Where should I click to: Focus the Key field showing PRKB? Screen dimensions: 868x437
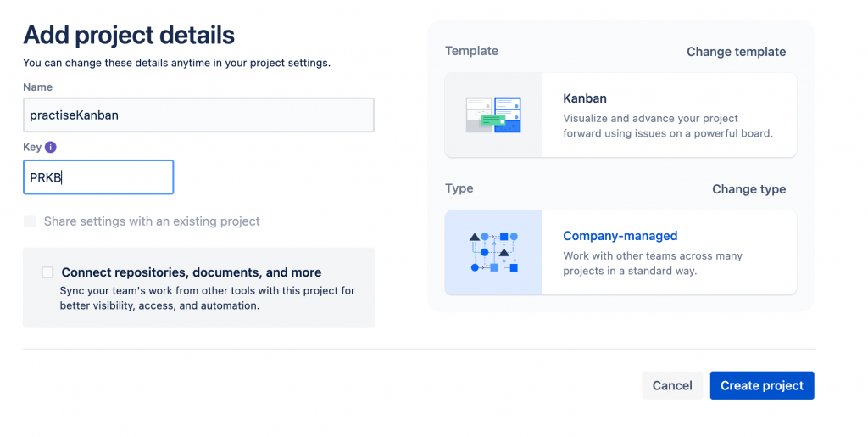98,177
